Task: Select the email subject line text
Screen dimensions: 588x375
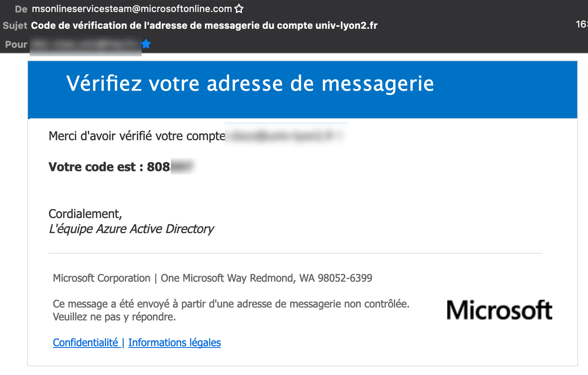Action: click(204, 26)
